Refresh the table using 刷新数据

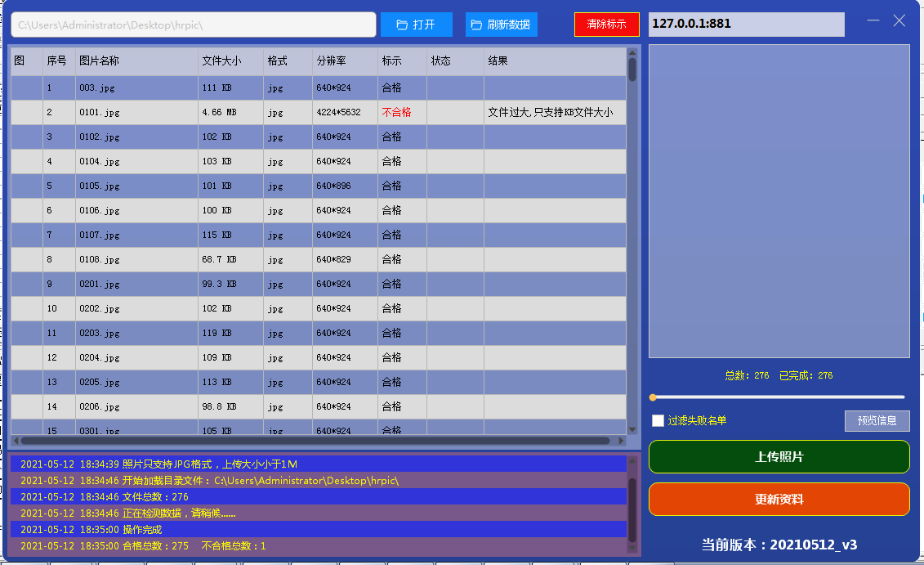point(501,25)
